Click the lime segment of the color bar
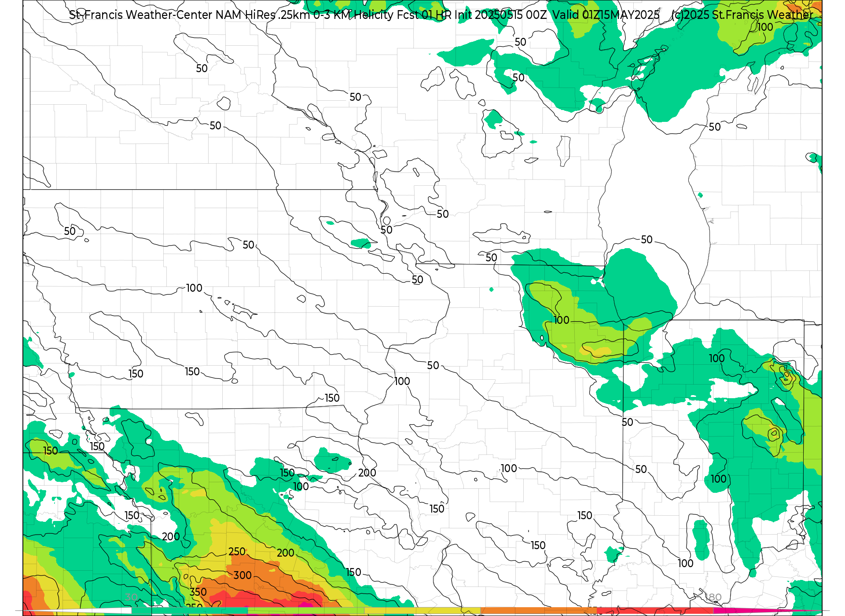 (306, 611)
